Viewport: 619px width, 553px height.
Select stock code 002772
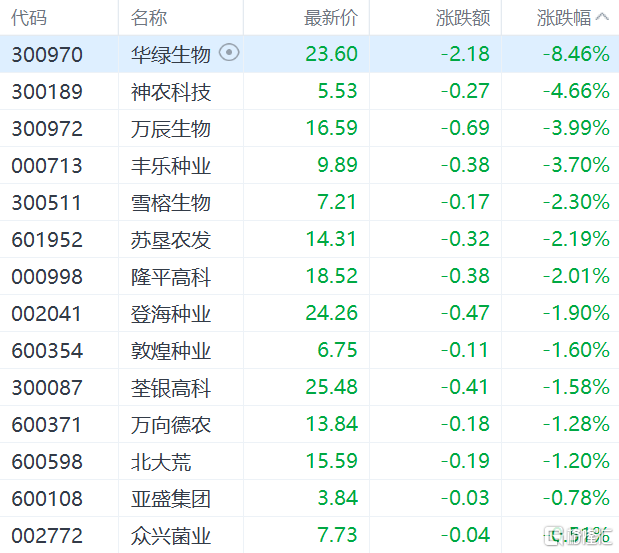pos(47,535)
